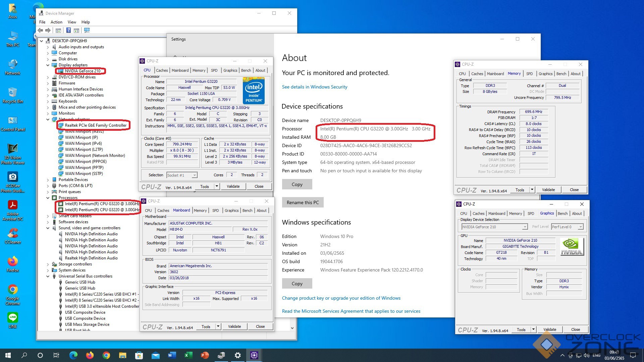Click the CPU-Z icon in the taskbar
Viewport: 644px width, 362px height.
pos(254,355)
